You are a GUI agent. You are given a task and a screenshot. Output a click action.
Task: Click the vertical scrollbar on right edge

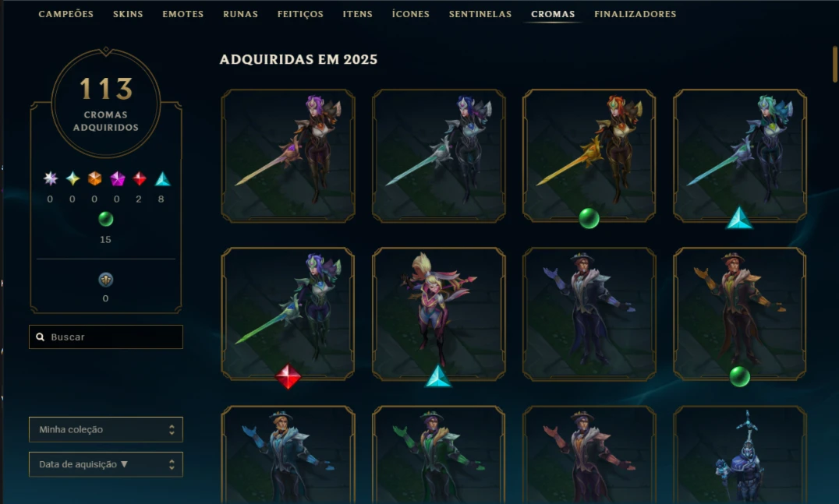pos(835,64)
